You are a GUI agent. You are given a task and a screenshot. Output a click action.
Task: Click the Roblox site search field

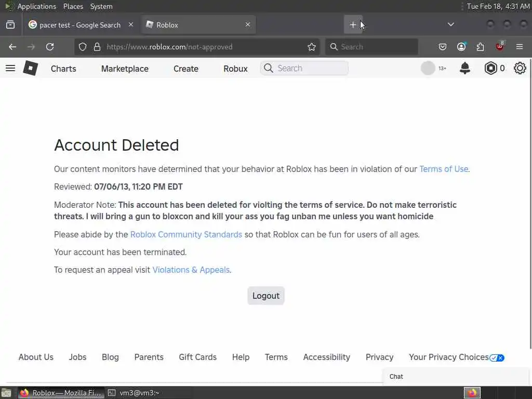[x=304, y=68]
